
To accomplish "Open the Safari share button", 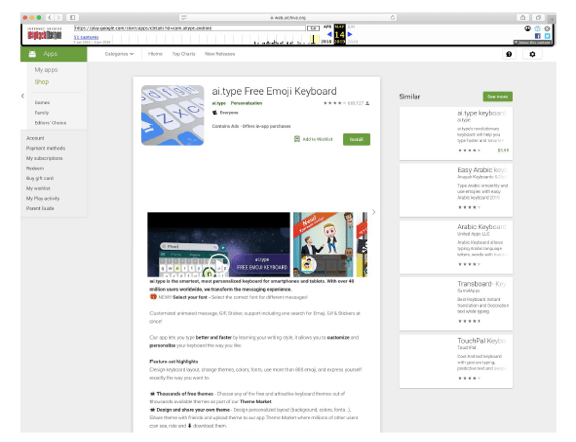I will tap(522, 17).
